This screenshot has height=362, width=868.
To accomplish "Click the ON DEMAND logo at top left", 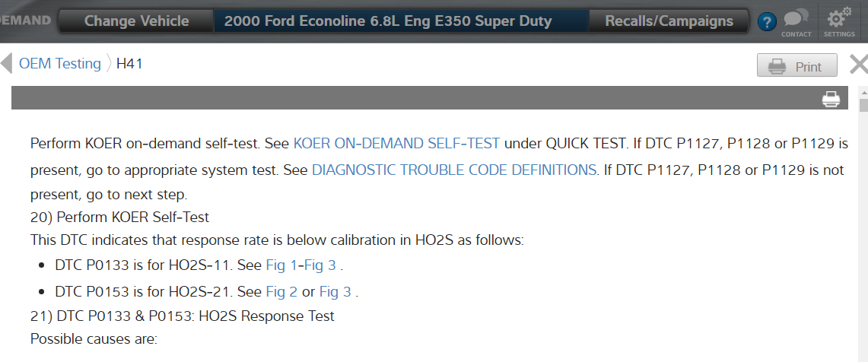I will coord(26,21).
